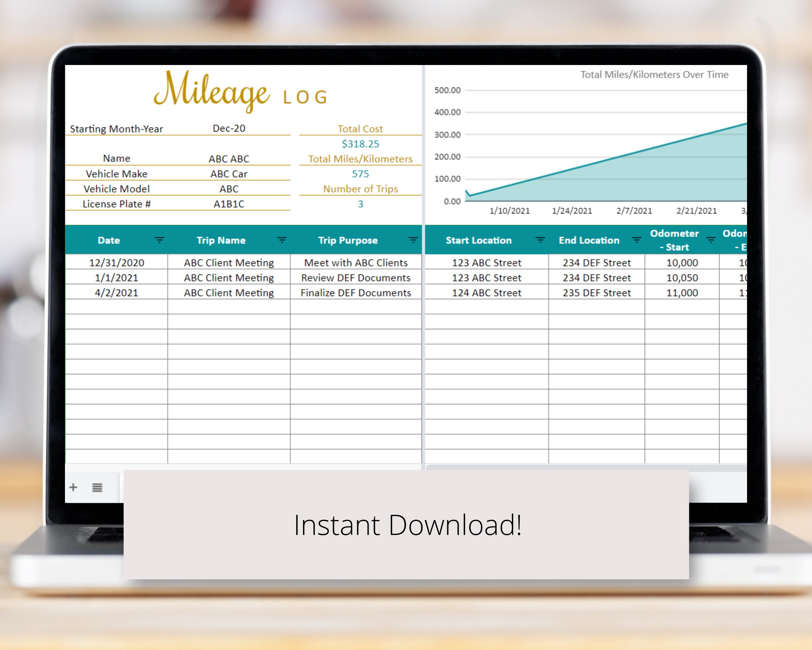Add a new sheet with the plus icon
This screenshot has height=650, width=812.
point(74,487)
